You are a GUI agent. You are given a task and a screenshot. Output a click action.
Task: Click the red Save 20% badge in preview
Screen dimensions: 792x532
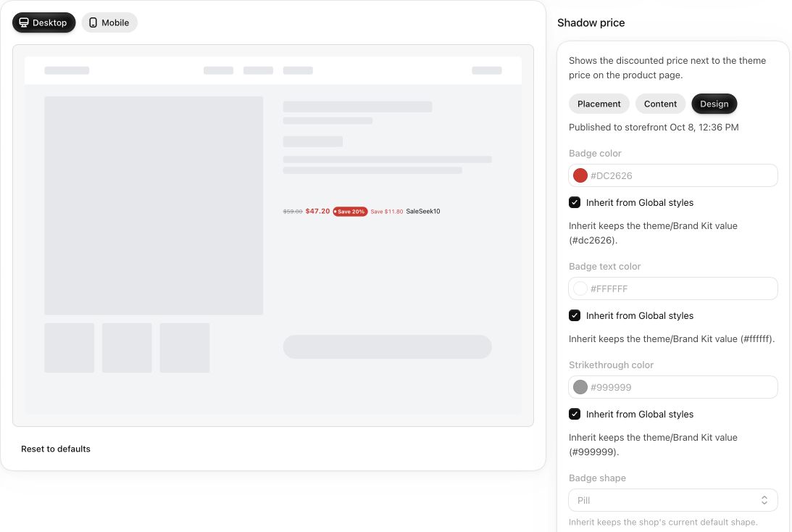click(350, 212)
